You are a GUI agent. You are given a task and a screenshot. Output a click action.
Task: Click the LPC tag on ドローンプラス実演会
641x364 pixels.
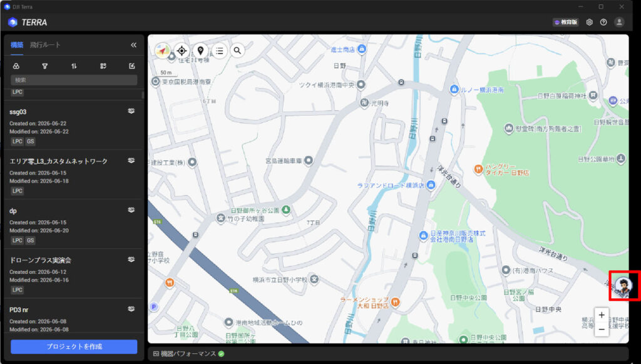click(17, 290)
